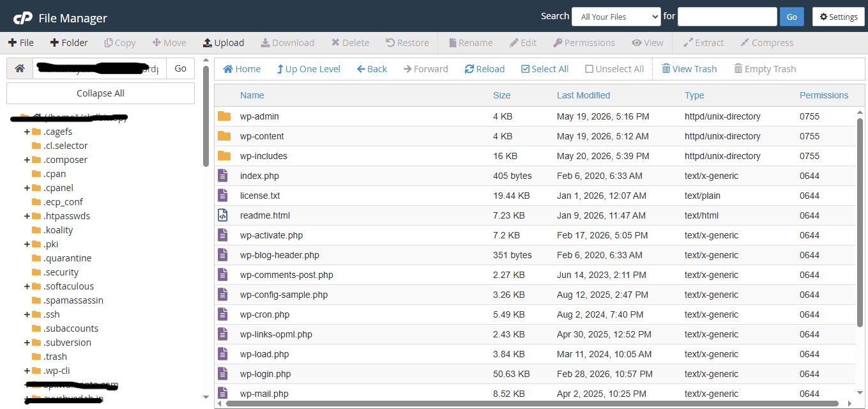Image resolution: width=868 pixels, height=409 pixels.
Task: Open the Upload tool
Action: click(224, 43)
